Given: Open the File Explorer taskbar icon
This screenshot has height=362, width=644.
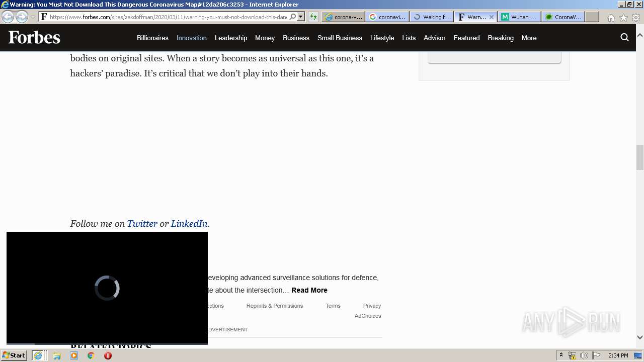Looking at the screenshot, I should tap(57, 355).
